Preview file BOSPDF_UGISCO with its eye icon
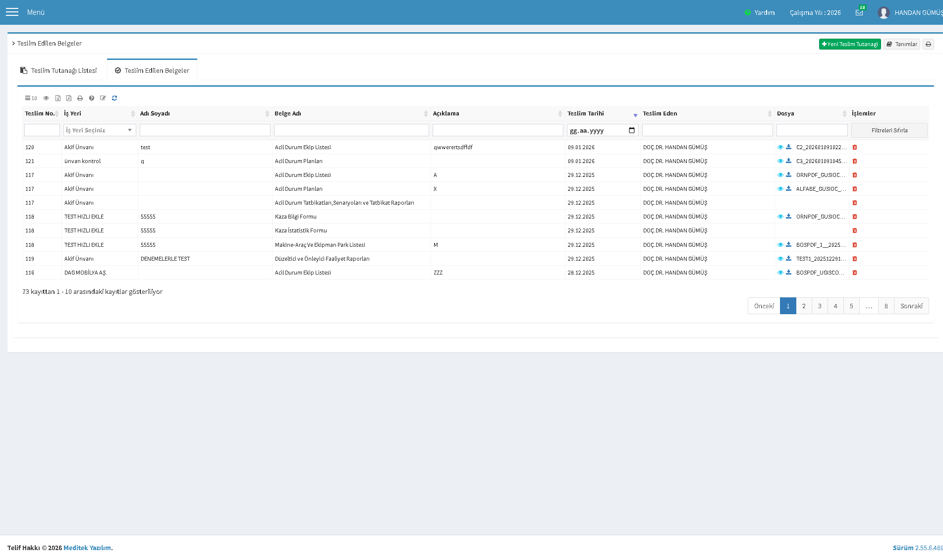943x560 pixels. tap(780, 273)
